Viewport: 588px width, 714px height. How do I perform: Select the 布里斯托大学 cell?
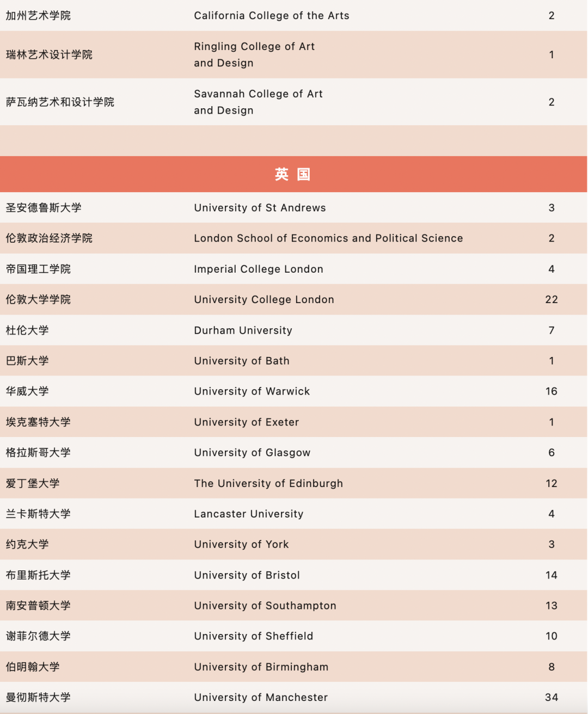[x=38, y=576]
